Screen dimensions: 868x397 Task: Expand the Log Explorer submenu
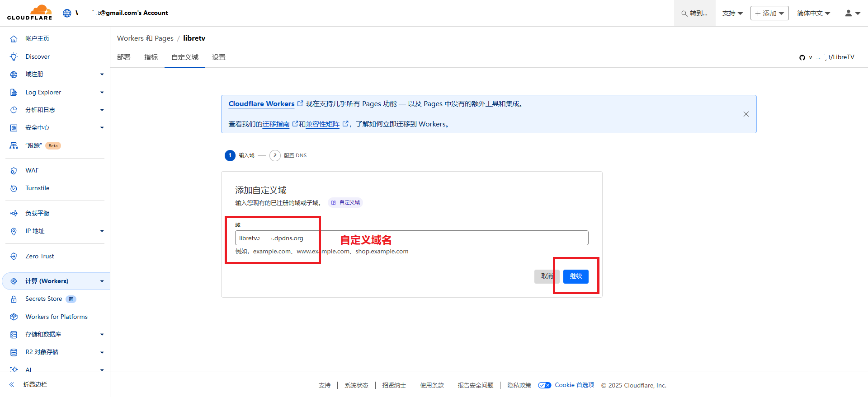[102, 93]
